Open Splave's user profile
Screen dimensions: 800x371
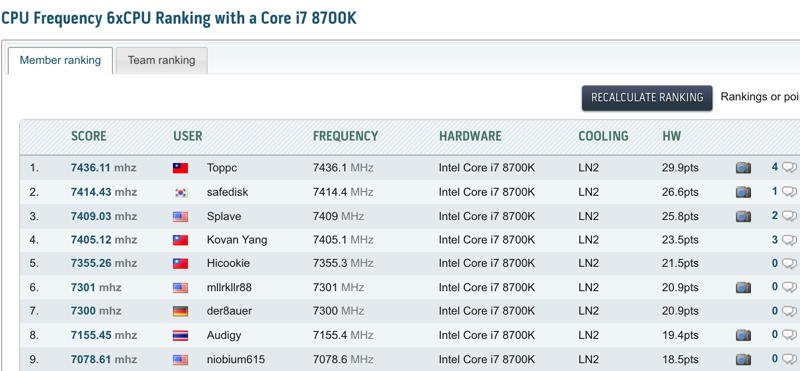point(224,216)
